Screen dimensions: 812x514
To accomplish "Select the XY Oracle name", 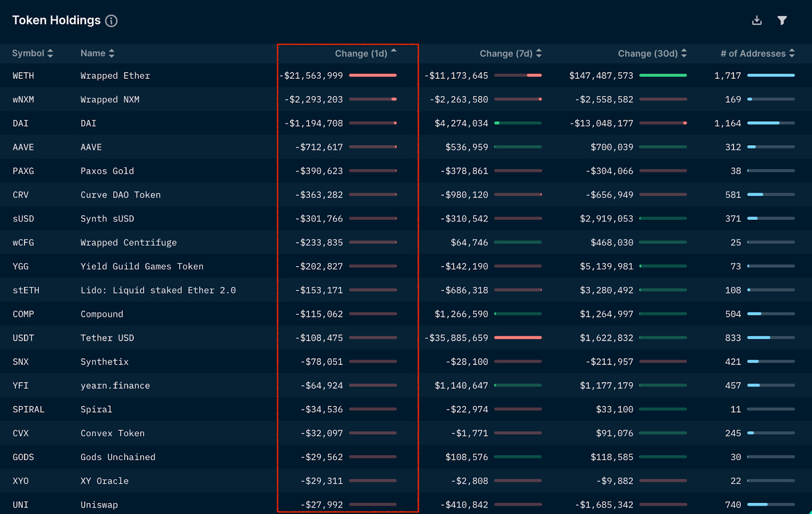I will click(x=104, y=481).
